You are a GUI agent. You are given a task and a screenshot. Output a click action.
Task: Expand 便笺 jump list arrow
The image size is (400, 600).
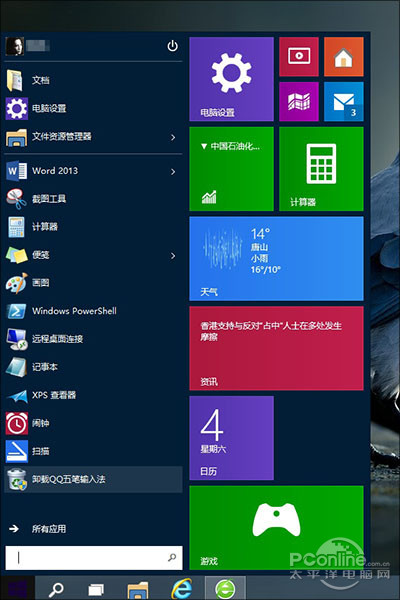click(x=173, y=256)
